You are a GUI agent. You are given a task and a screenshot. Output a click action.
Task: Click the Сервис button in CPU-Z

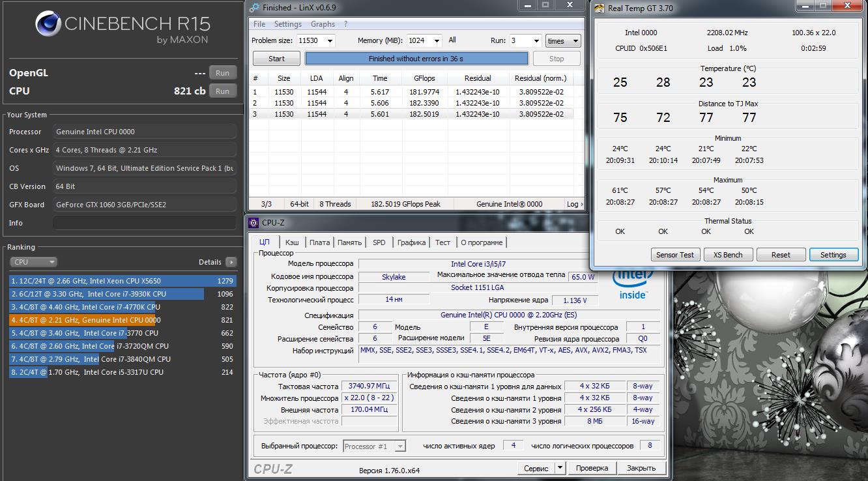536,468
